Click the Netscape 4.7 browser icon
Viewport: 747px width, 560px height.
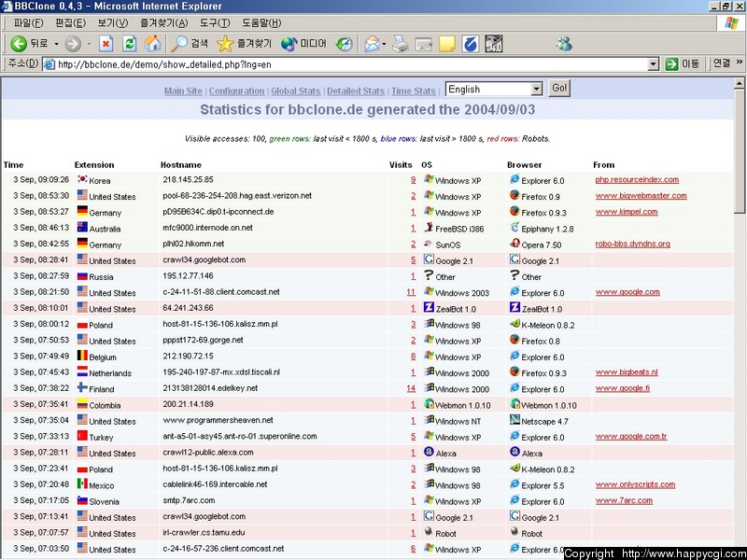point(514,419)
